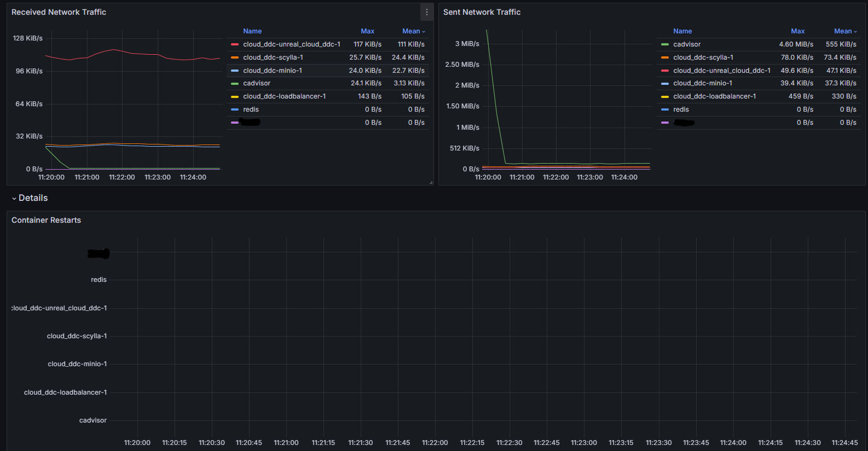Open color picker for cadvisor in Received panel
This screenshot has height=451, width=868.
pos(235,83)
